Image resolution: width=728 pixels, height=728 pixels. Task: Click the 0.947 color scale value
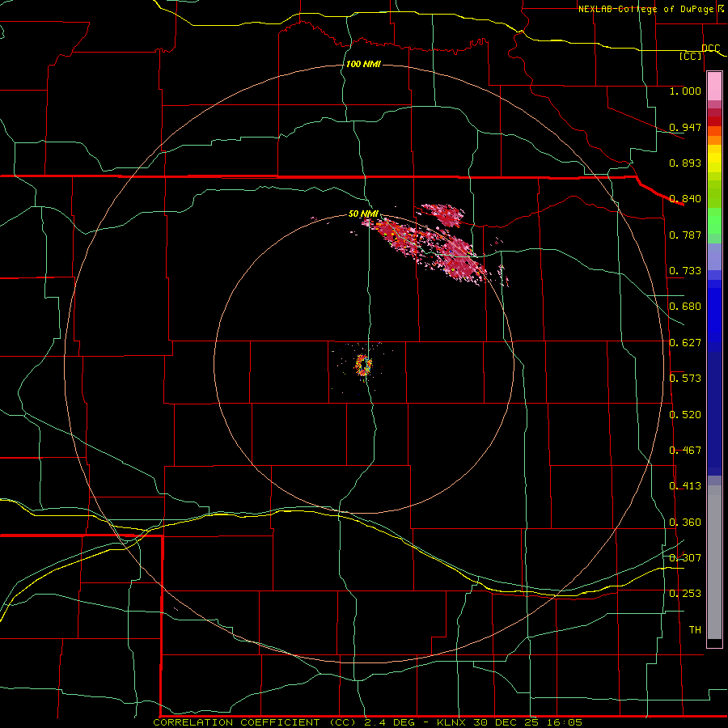pyautogui.click(x=685, y=127)
